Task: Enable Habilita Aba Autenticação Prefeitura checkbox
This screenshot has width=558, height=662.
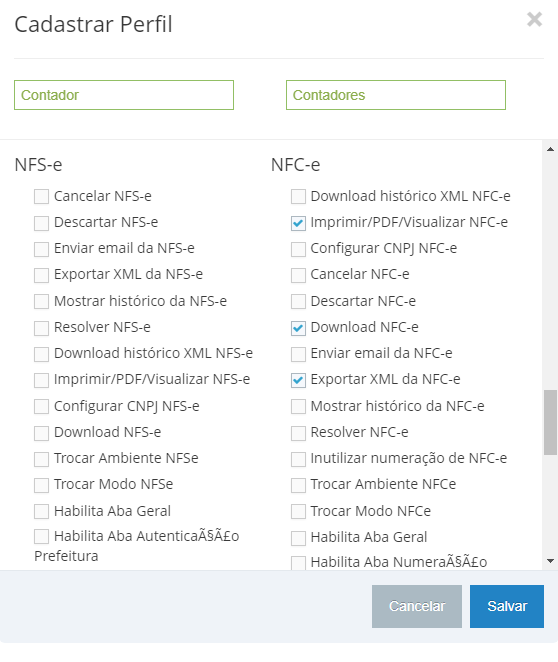Action: pos(41,537)
